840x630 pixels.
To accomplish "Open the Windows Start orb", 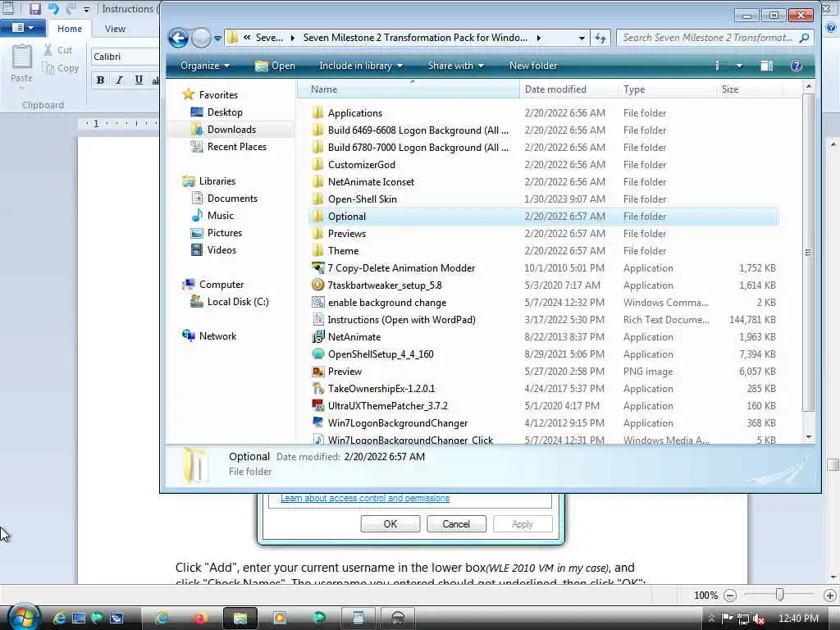I will click(x=23, y=619).
